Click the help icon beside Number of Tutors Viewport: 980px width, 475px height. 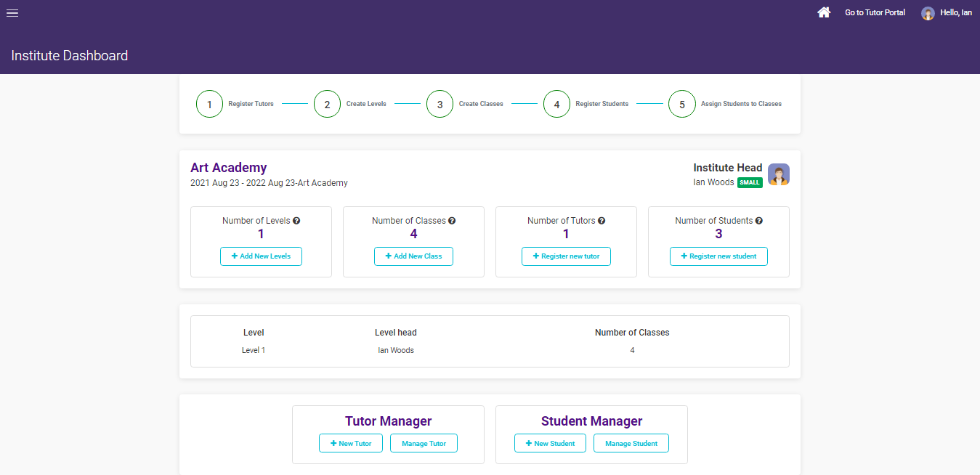pos(602,220)
